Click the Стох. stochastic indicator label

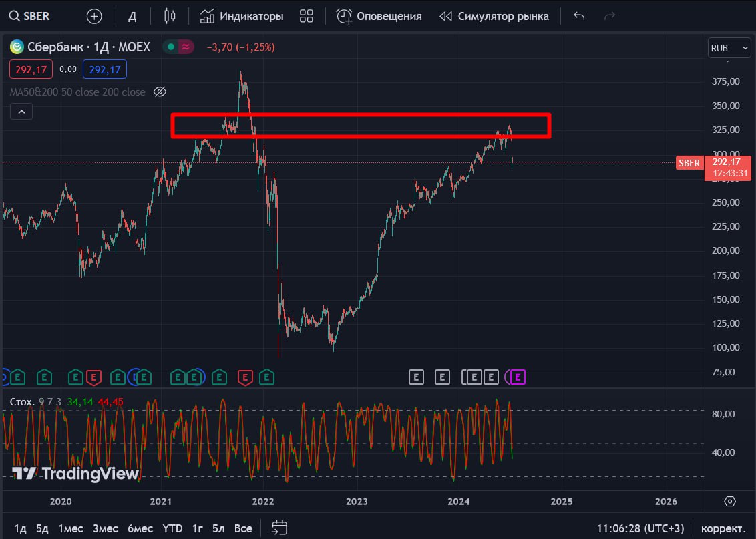coord(22,401)
